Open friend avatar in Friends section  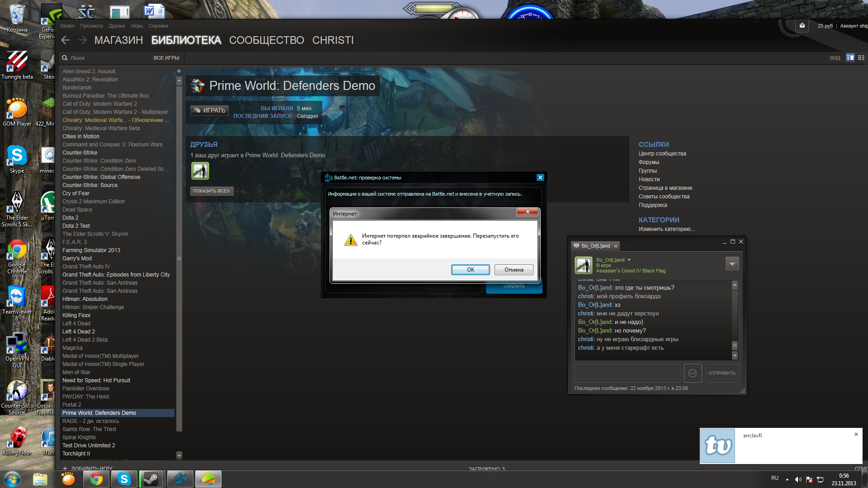200,171
